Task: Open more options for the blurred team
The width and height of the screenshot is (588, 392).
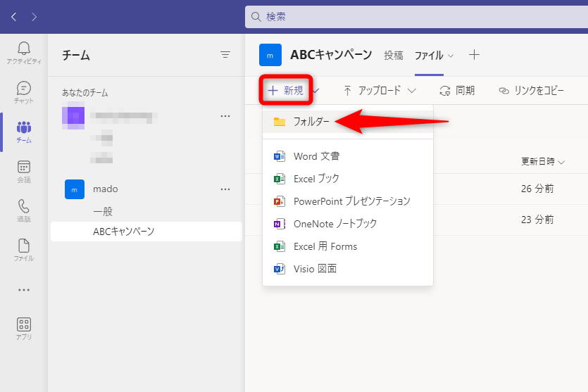Action: coord(225,116)
